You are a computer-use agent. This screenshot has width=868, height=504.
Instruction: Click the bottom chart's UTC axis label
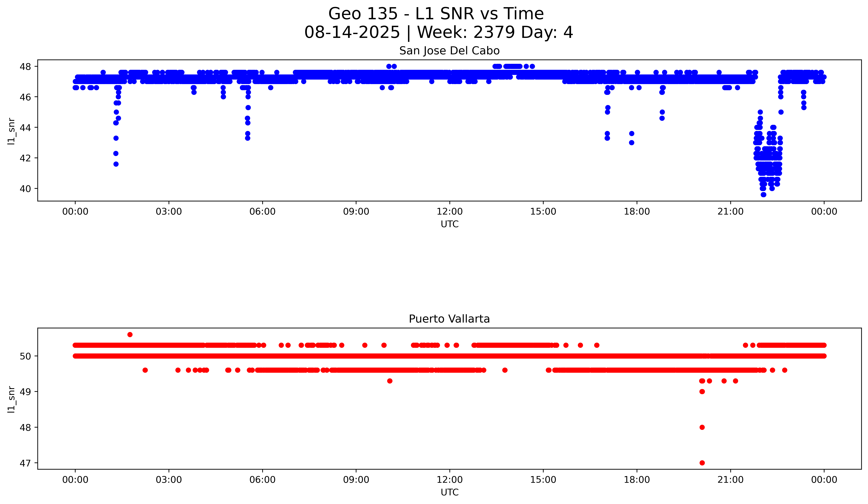pos(449,492)
